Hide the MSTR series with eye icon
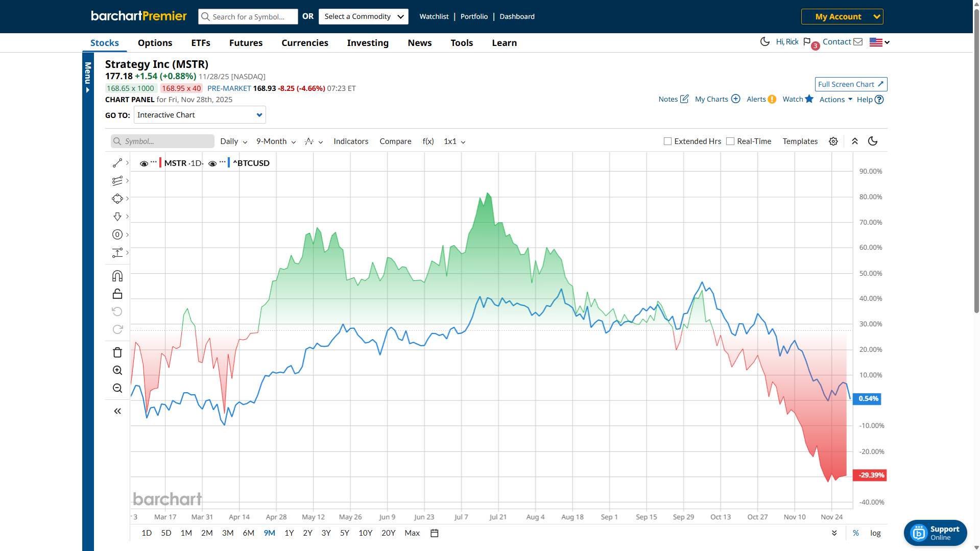This screenshot has height=551, width=980. click(x=144, y=163)
